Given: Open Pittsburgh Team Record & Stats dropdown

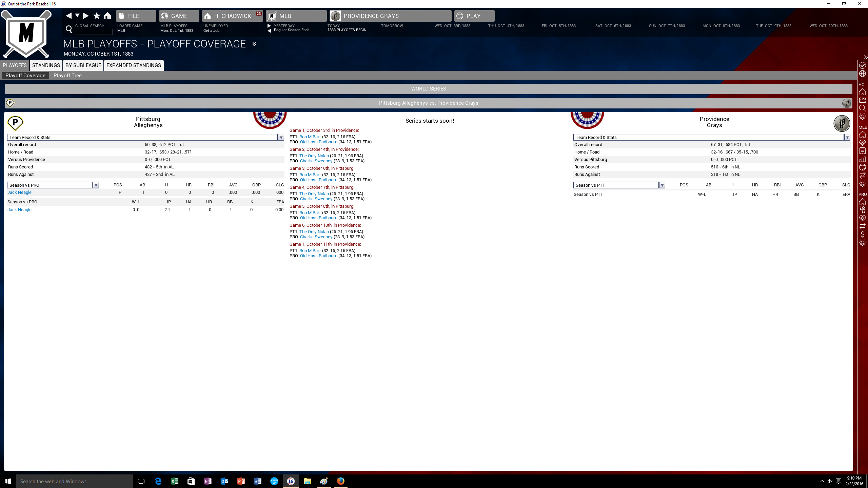Looking at the screenshot, I should (x=281, y=137).
